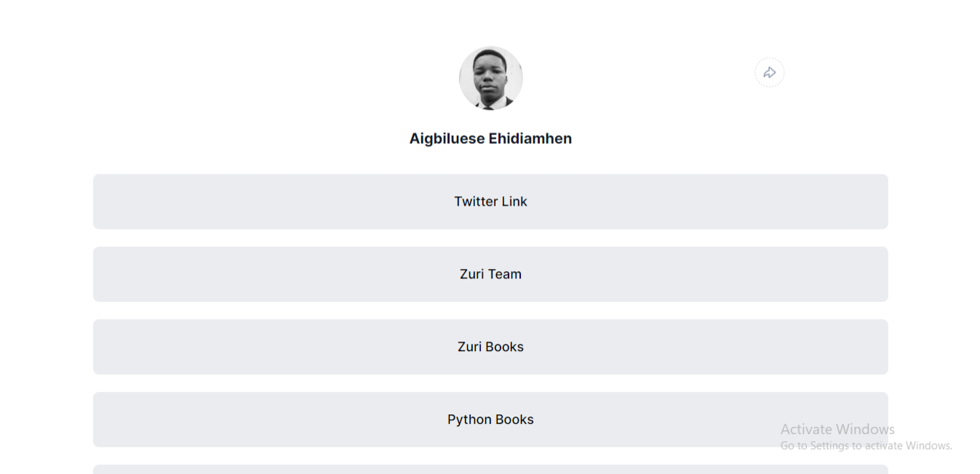The image size is (980, 474).
Task: Click the word 'Zuri' in Zuri Books button
Action: click(469, 347)
